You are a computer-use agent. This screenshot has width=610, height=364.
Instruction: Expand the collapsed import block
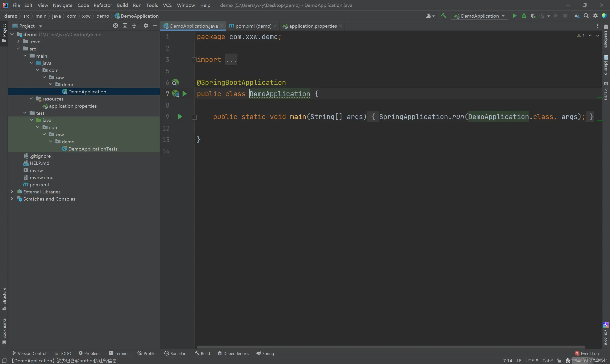click(194, 60)
